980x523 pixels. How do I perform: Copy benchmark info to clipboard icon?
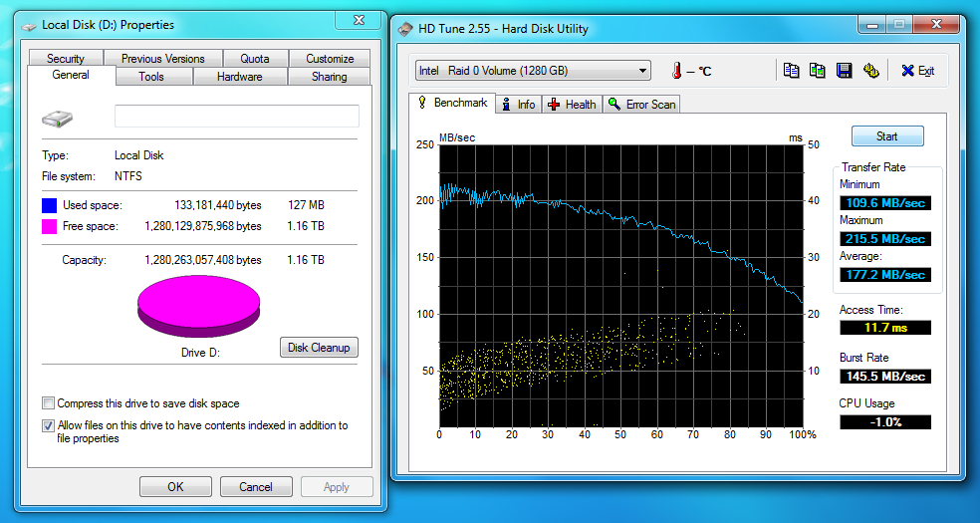click(791, 71)
